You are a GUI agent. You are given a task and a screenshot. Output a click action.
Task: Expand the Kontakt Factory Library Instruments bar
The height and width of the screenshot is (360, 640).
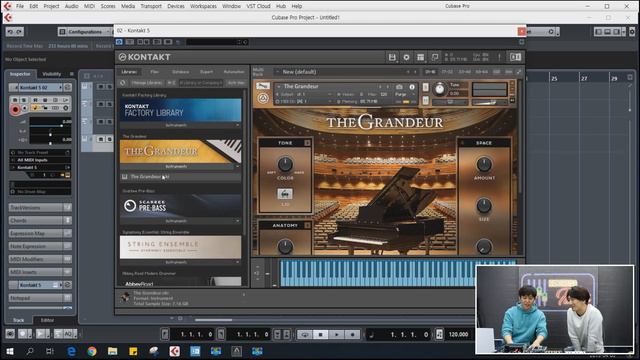pyautogui.click(x=180, y=125)
